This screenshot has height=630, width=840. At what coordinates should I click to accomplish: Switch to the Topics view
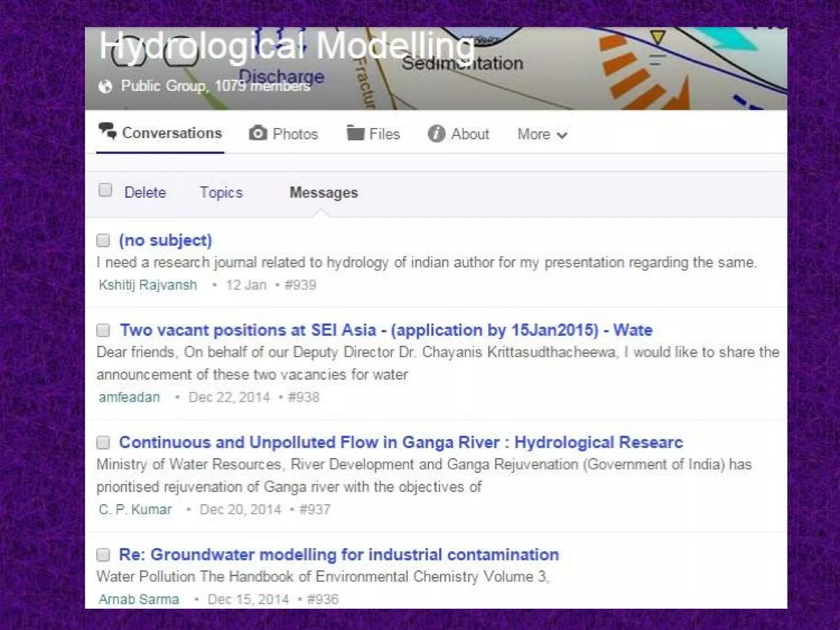click(221, 192)
